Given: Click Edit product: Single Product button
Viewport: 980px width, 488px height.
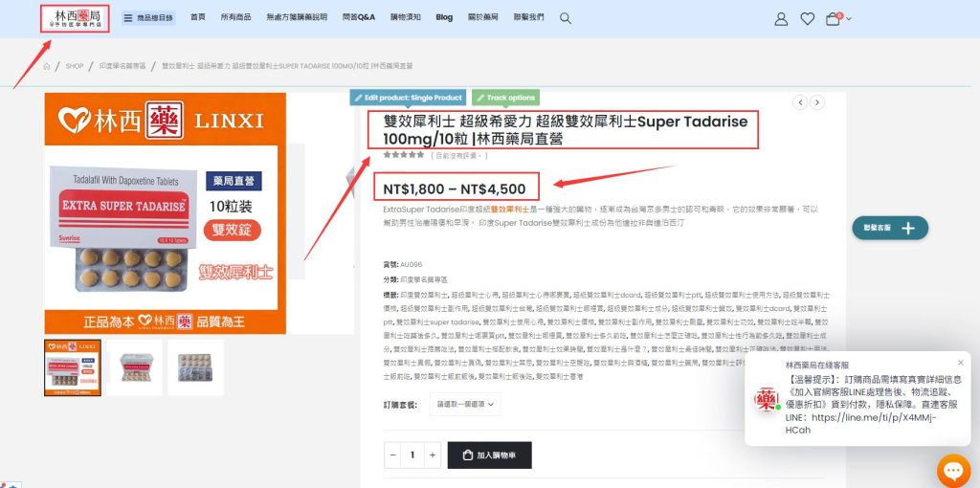Looking at the screenshot, I should click(x=408, y=99).
